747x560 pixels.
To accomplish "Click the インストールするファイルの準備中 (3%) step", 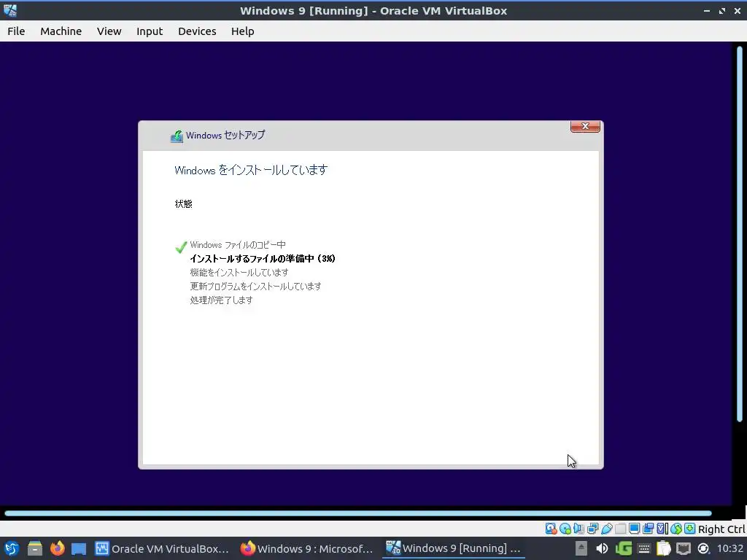I will click(x=263, y=259).
